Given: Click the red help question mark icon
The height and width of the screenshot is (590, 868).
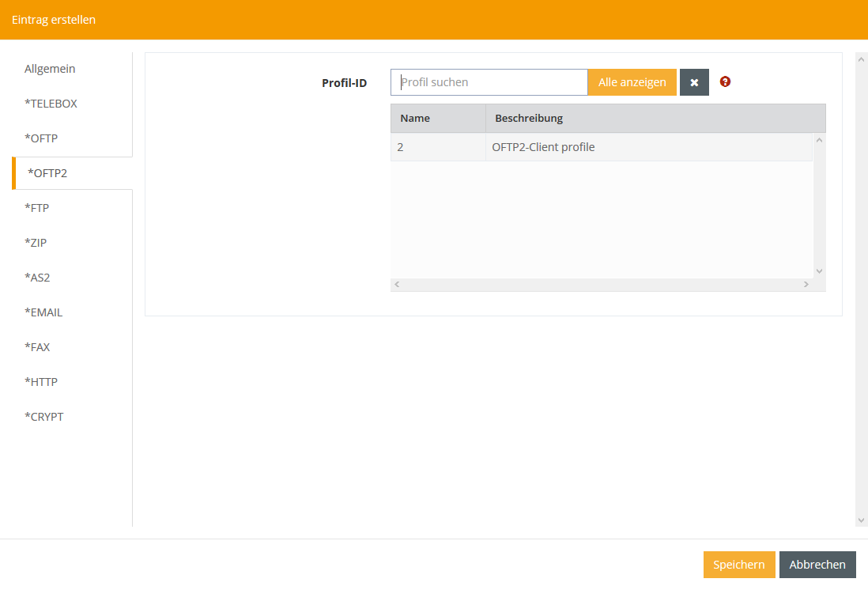Looking at the screenshot, I should 725,81.
